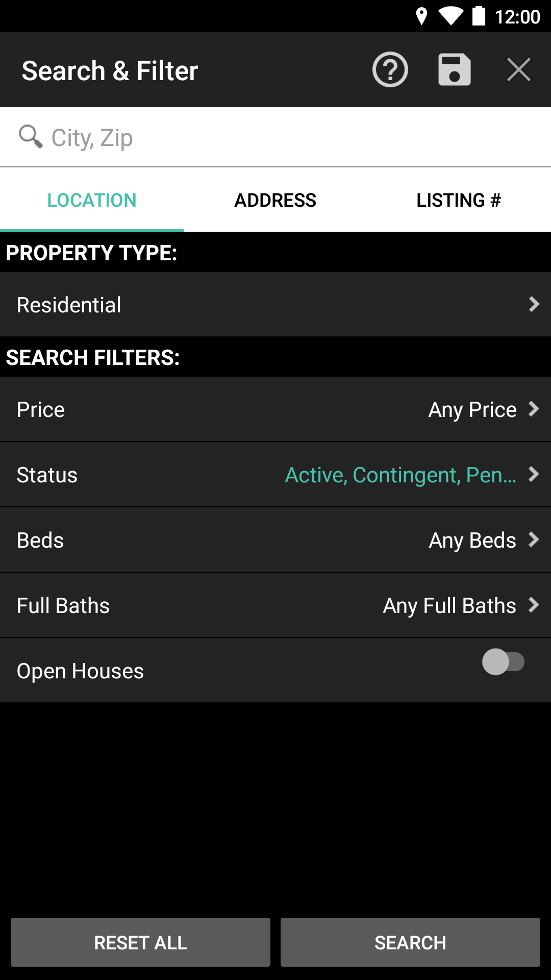Screen dimensions: 551x980
Task: Switch to the LISTING # tab
Action: (459, 200)
